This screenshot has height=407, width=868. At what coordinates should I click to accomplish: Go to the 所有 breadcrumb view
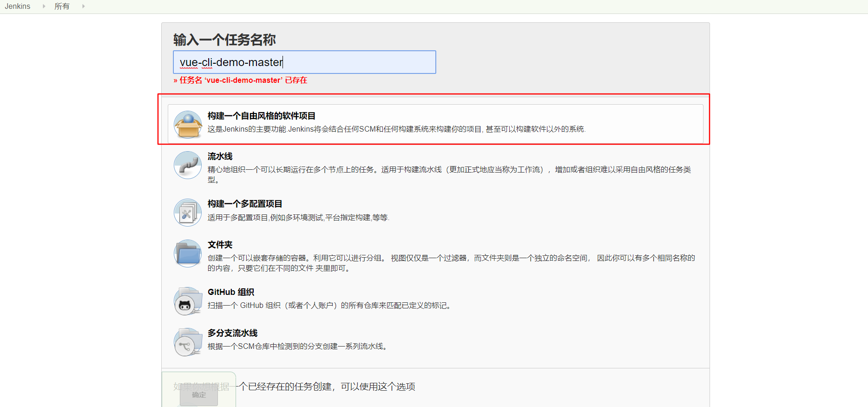point(62,7)
